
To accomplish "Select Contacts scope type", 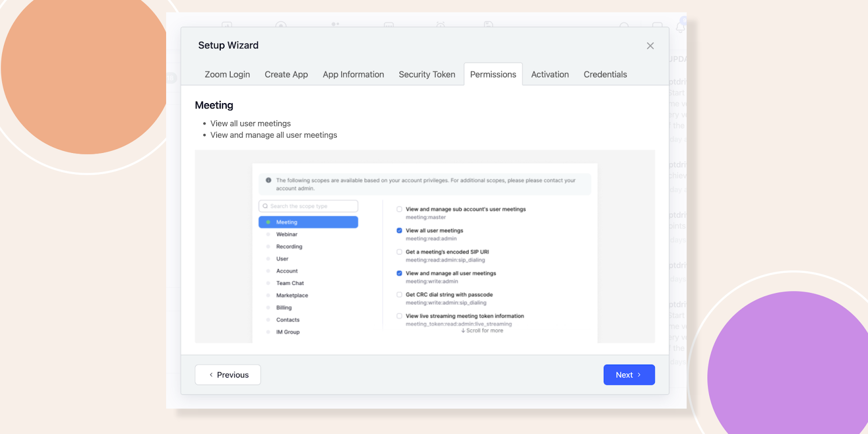I will pyautogui.click(x=288, y=320).
